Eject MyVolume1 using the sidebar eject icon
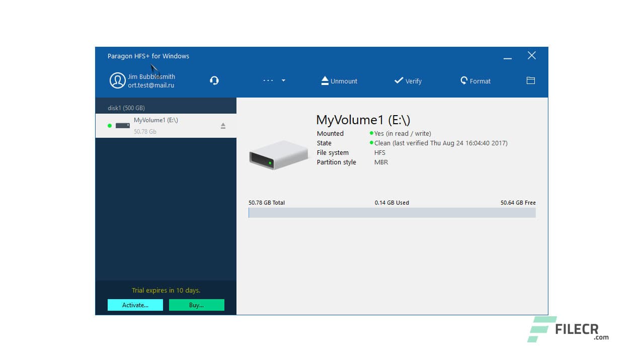Screen dimensions: 644x362 tap(223, 126)
